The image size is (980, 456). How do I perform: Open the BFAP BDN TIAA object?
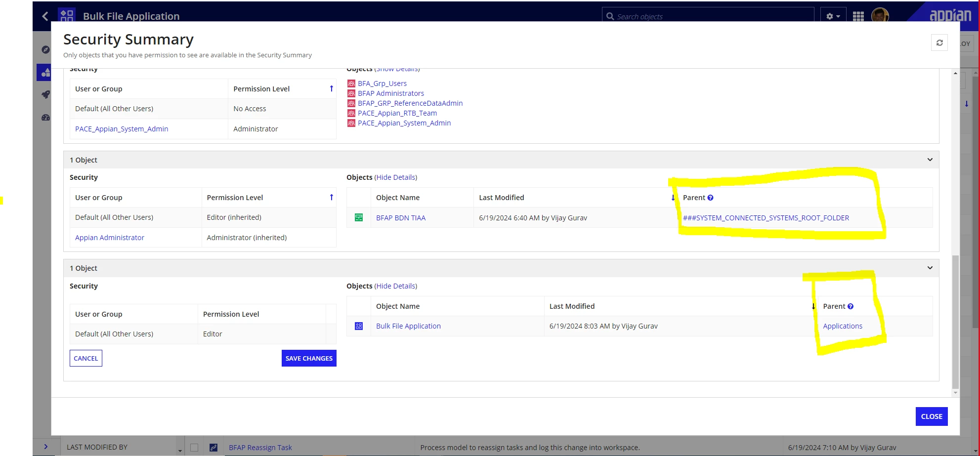coord(401,218)
